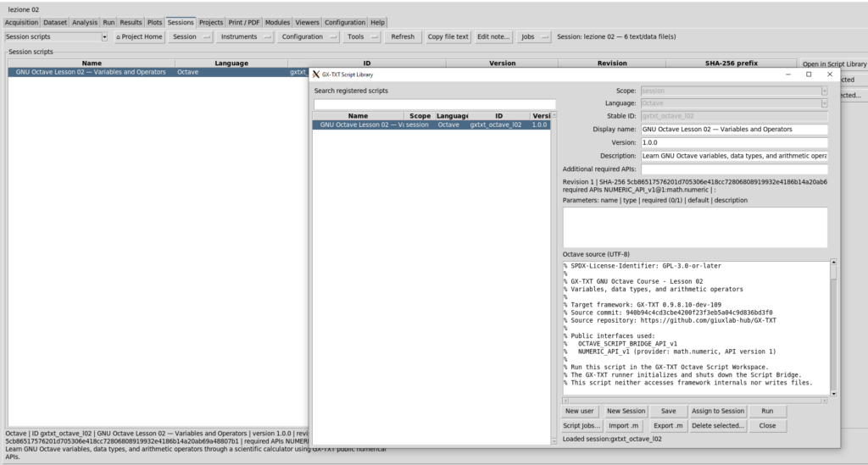
Task: Click Assign to Session button
Action: [717, 412]
